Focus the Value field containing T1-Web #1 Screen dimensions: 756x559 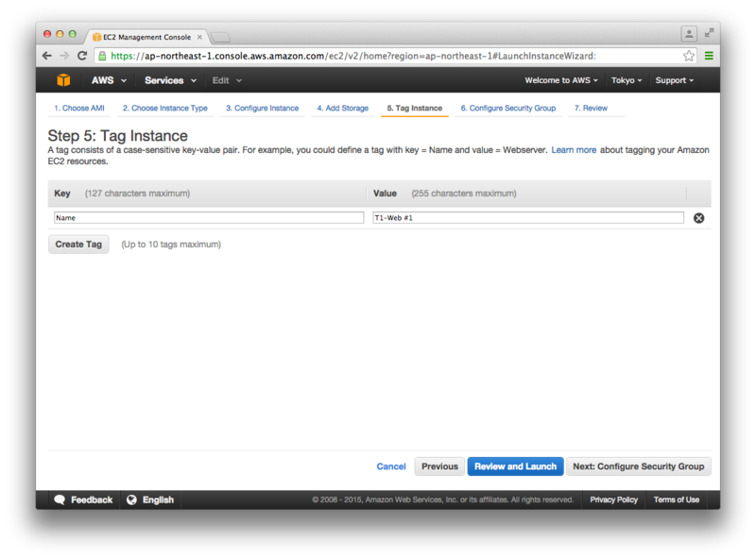528,218
